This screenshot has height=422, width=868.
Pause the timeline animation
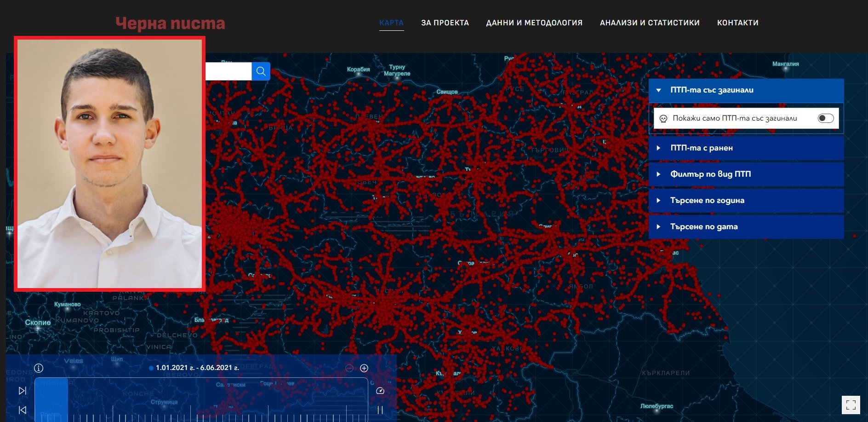(x=380, y=410)
